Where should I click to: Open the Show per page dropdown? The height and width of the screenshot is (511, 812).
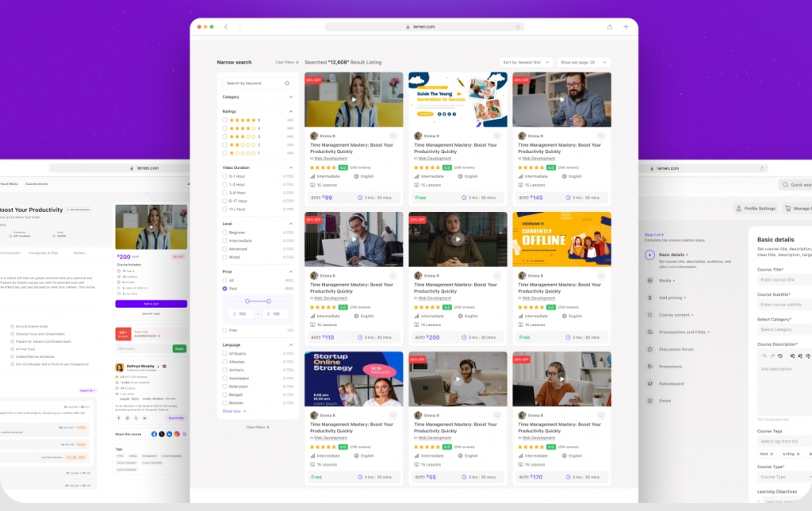[x=583, y=62]
